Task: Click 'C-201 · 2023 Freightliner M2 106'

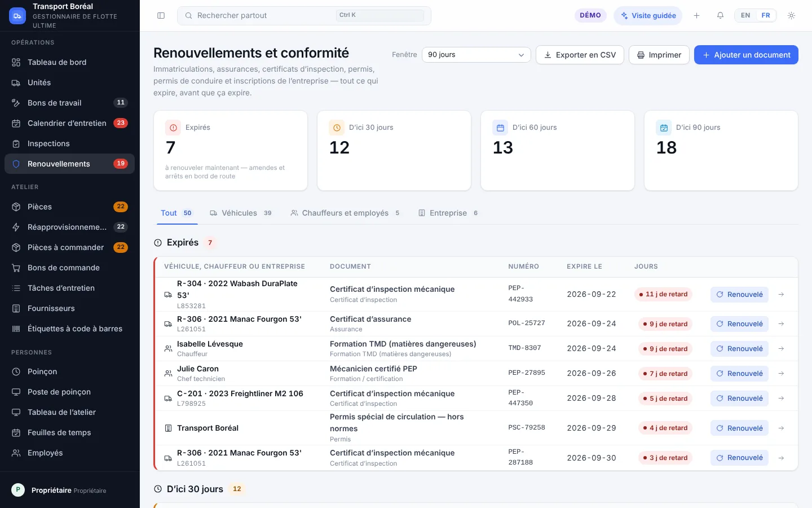Action: click(240, 393)
